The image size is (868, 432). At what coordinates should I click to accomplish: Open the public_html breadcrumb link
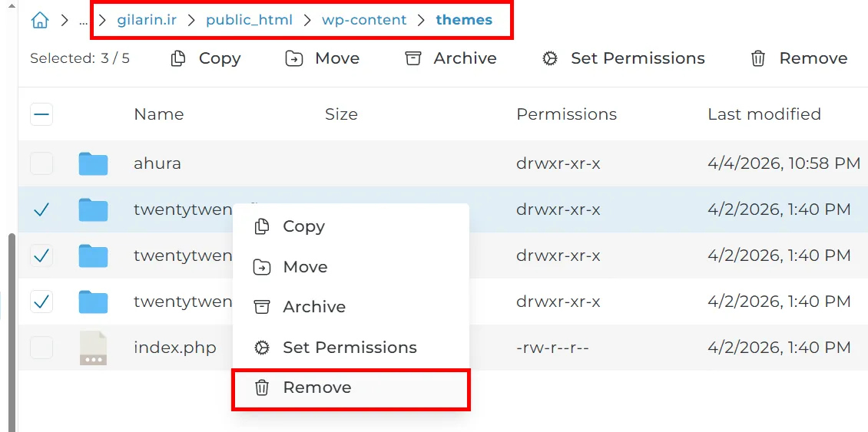pyautogui.click(x=249, y=20)
